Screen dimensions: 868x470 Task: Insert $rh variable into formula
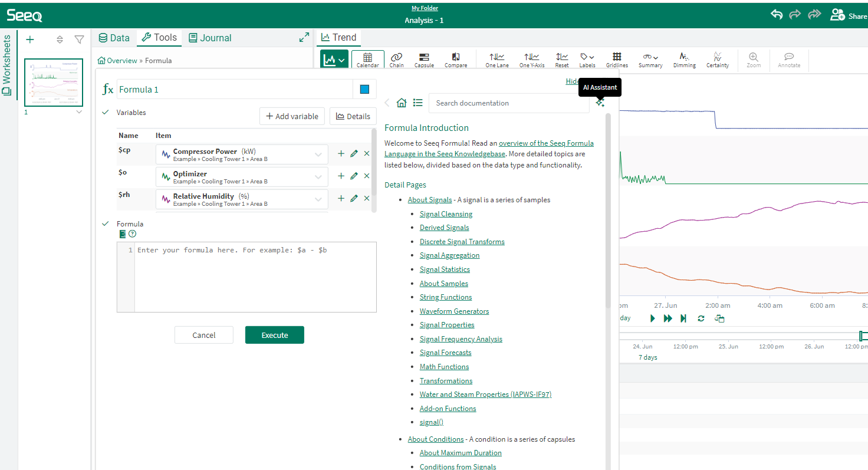(341, 198)
